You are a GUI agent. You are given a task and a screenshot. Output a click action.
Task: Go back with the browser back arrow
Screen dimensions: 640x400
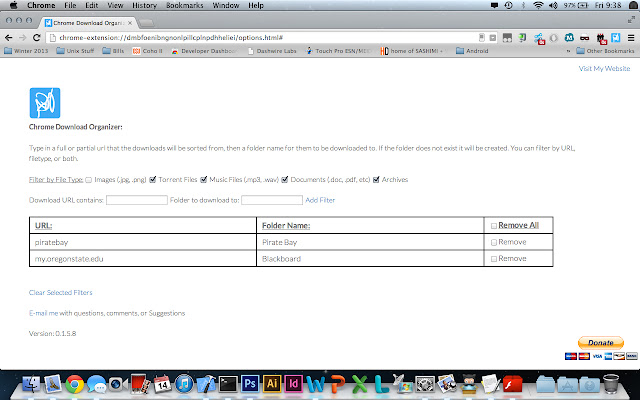click(x=9, y=38)
